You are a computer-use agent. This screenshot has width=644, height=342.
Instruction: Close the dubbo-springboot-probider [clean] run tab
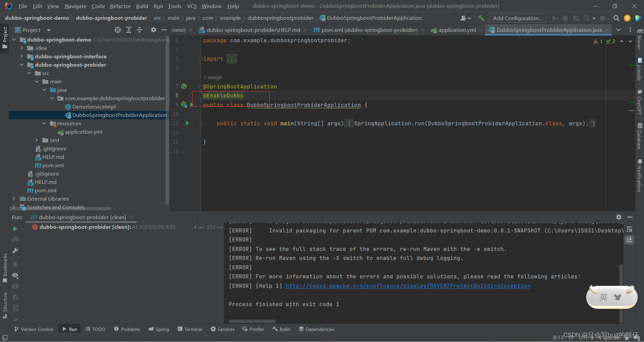coord(131,217)
